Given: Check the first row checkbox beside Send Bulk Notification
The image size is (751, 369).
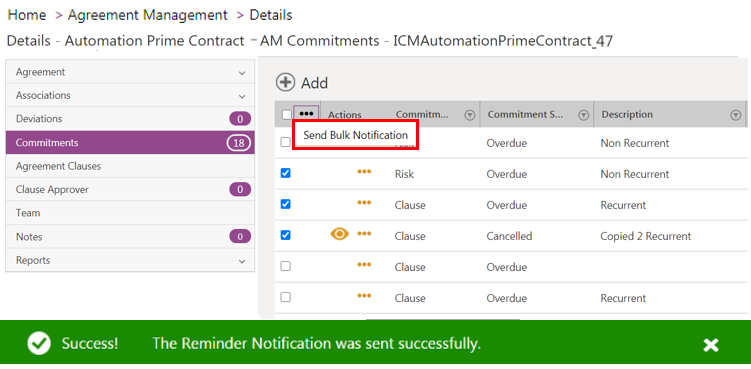Looking at the screenshot, I should tap(285, 142).
